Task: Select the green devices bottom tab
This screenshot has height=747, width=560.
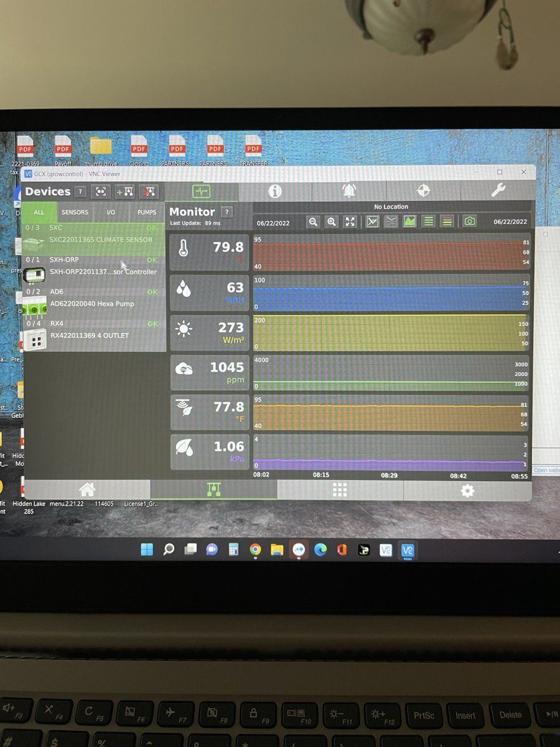Action: pos(214,490)
